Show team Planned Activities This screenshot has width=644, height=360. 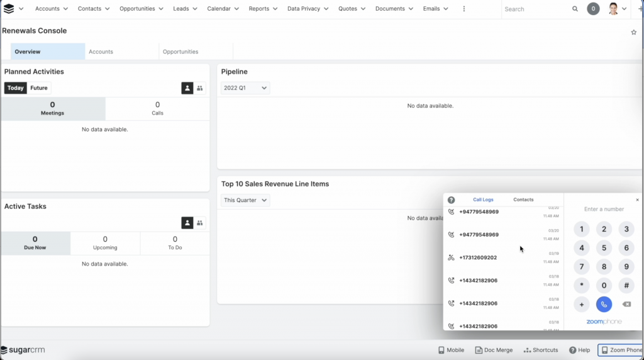(x=199, y=88)
